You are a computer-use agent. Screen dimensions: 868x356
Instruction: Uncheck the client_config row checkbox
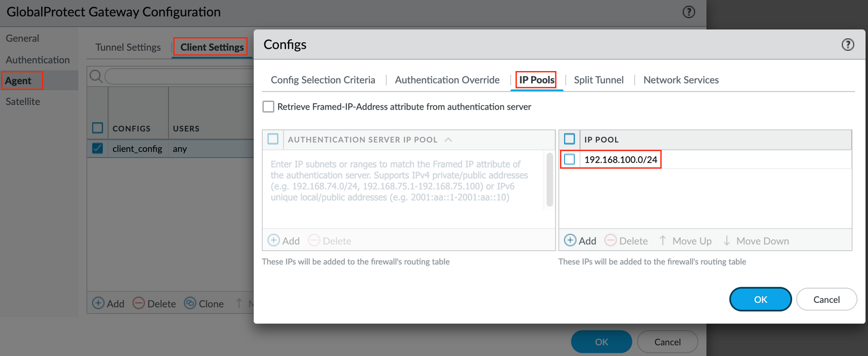pyautogui.click(x=97, y=148)
